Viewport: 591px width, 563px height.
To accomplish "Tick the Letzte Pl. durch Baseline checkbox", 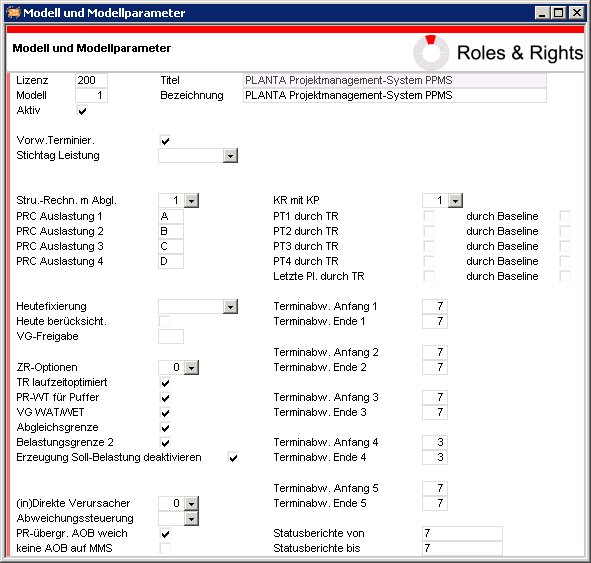I will tap(565, 277).
